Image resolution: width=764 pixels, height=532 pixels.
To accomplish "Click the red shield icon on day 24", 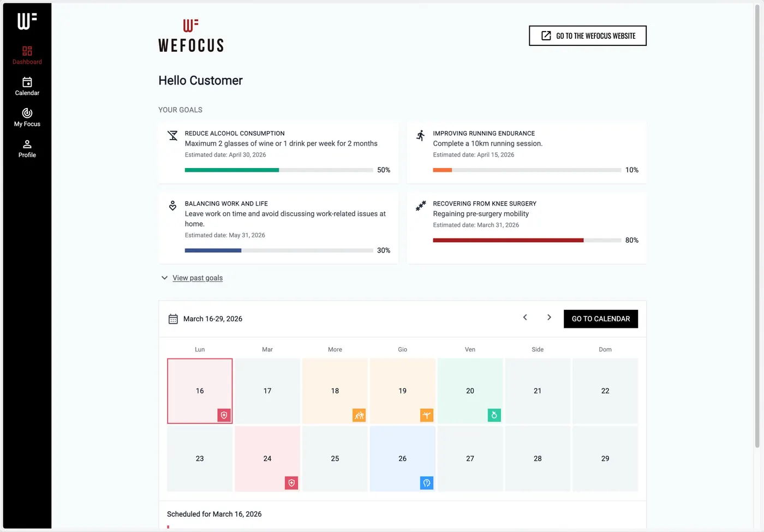I will pos(291,483).
